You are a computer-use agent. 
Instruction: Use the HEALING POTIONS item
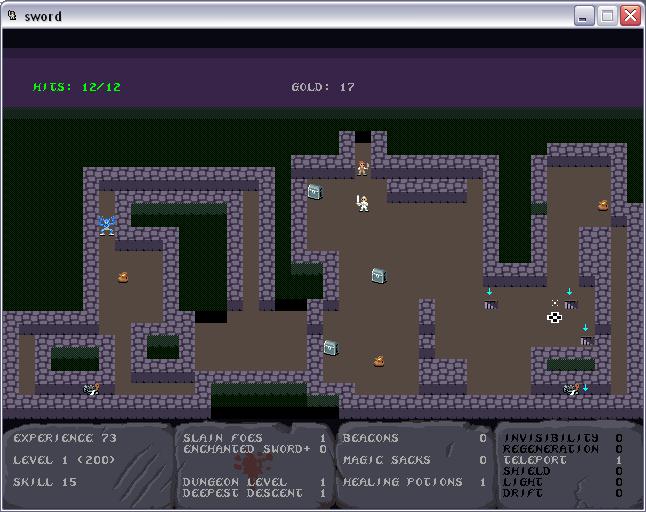(x=414, y=482)
